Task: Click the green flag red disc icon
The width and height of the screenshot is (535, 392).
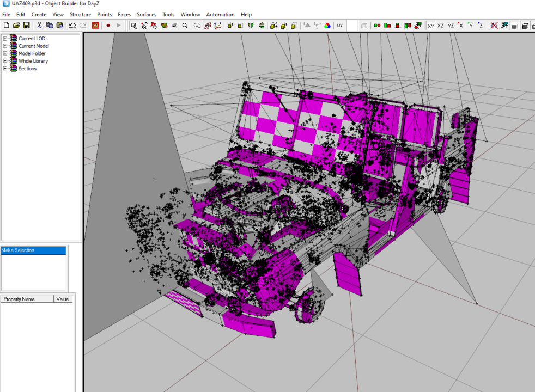Action: point(418,26)
